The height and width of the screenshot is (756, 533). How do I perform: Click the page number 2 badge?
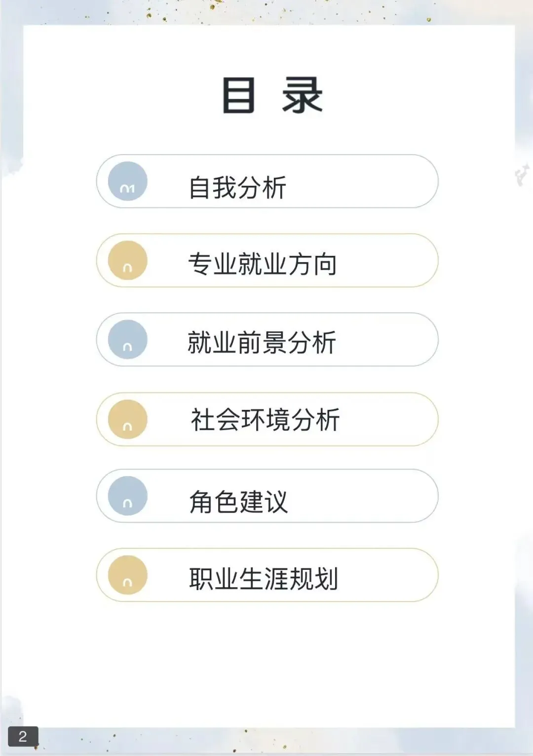click(x=23, y=737)
